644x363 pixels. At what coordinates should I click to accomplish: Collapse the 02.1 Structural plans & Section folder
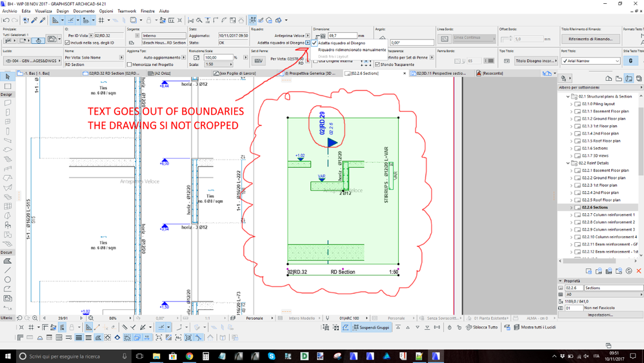click(568, 97)
